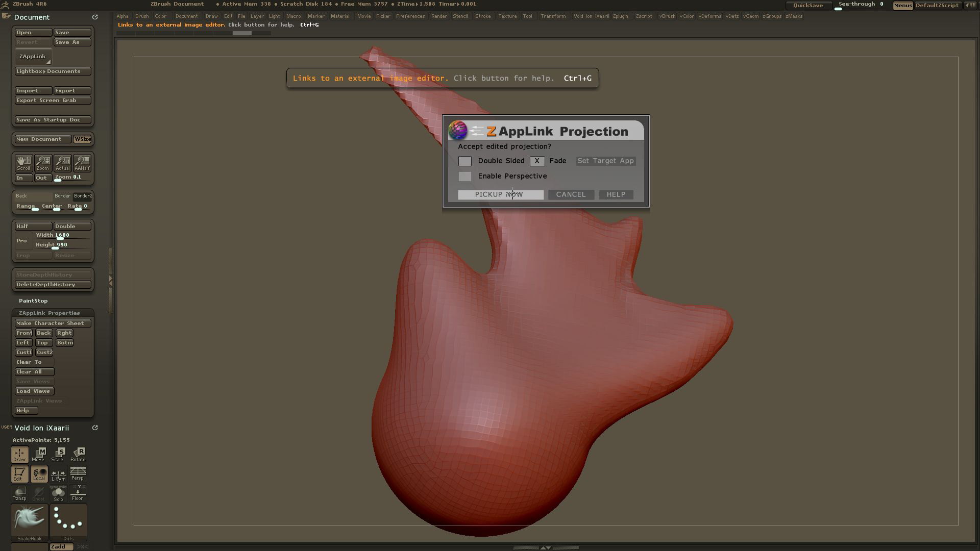Toggle the Double Sided checkbox
980x551 pixels.
[x=464, y=161]
